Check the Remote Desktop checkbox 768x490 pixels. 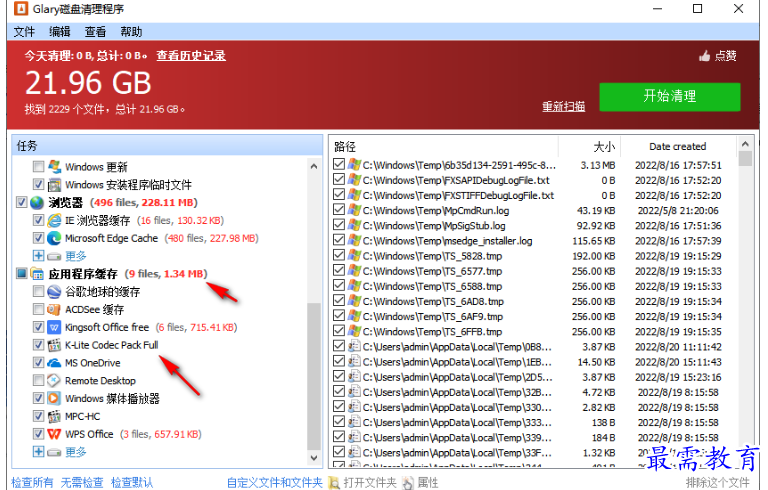point(38,380)
